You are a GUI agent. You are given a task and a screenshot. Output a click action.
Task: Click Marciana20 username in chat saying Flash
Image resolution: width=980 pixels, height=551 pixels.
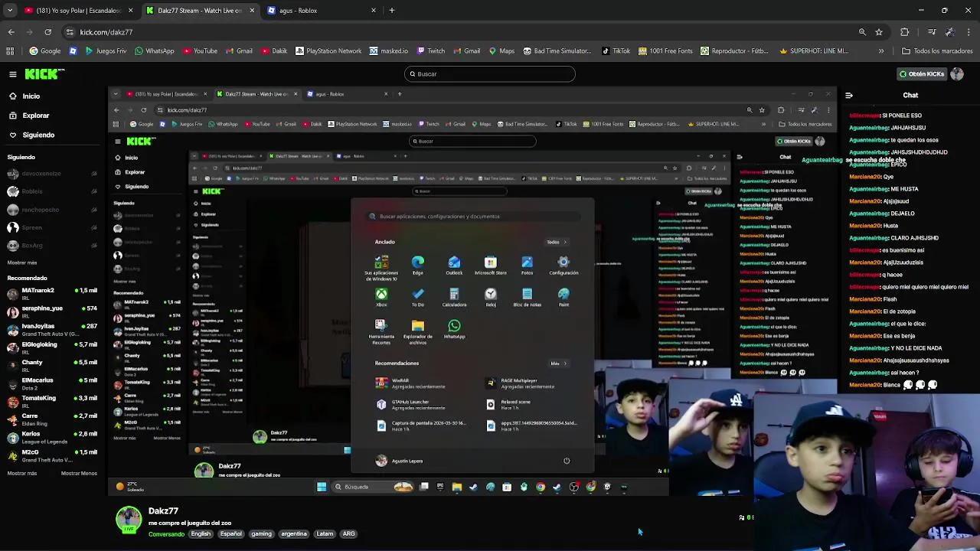865,299
